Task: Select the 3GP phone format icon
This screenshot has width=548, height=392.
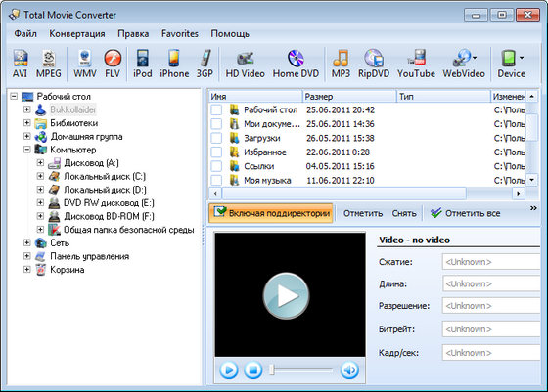Action: (205, 64)
